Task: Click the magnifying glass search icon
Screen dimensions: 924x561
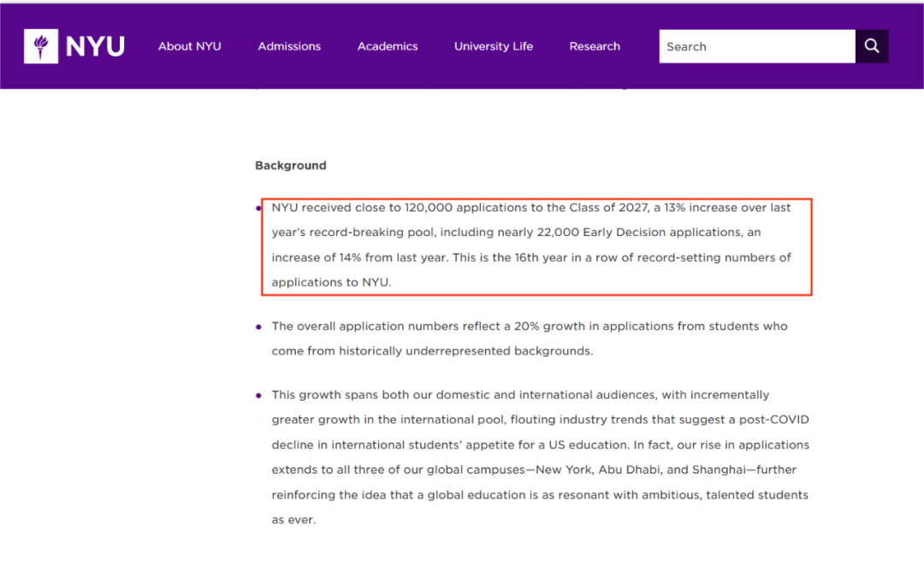Action: pyautogui.click(x=872, y=46)
